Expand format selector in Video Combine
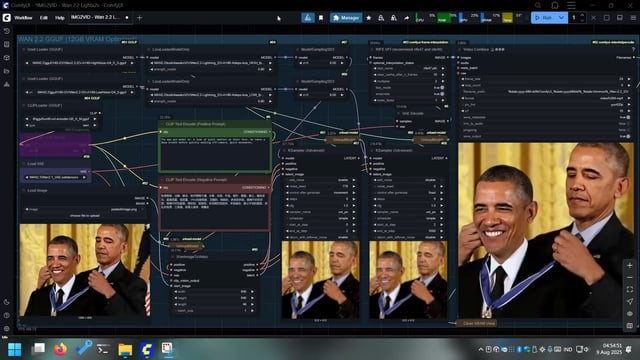This screenshot has height=360, width=640. 546,98
